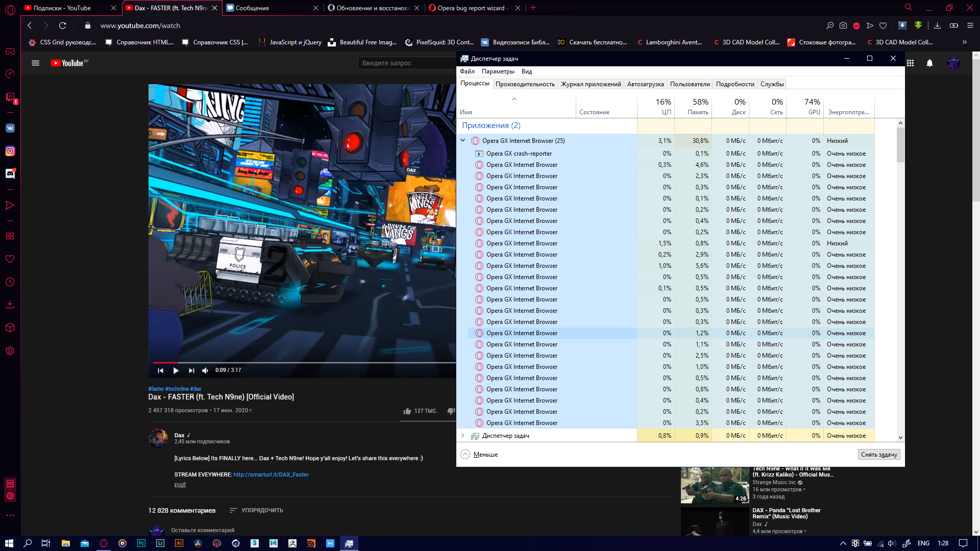Open Player arrow icon in sidebar

pos(10,205)
